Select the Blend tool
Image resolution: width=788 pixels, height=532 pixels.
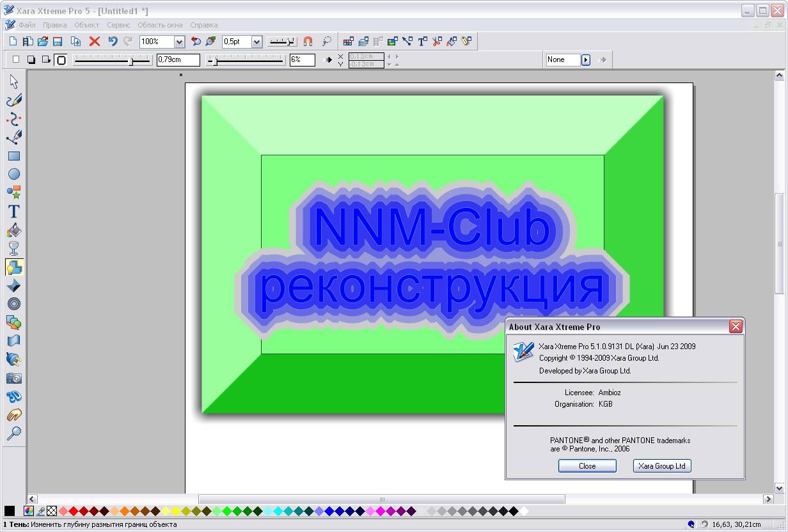click(x=14, y=322)
